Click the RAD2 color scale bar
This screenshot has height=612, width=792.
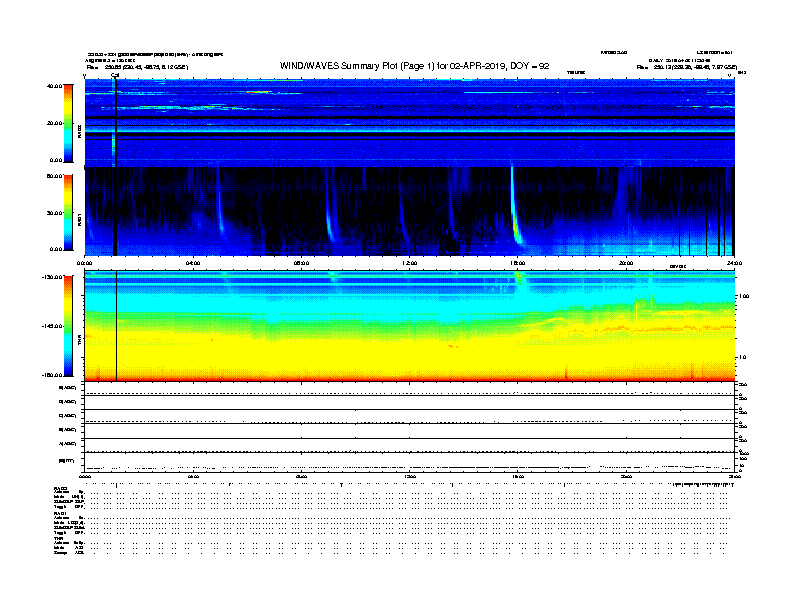click(x=68, y=123)
